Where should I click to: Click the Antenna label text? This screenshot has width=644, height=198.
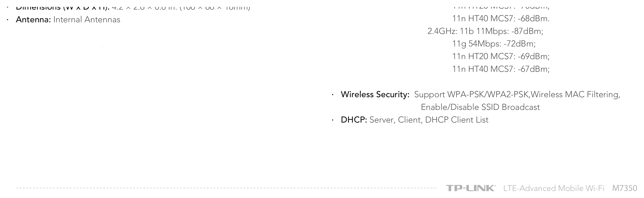click(34, 19)
